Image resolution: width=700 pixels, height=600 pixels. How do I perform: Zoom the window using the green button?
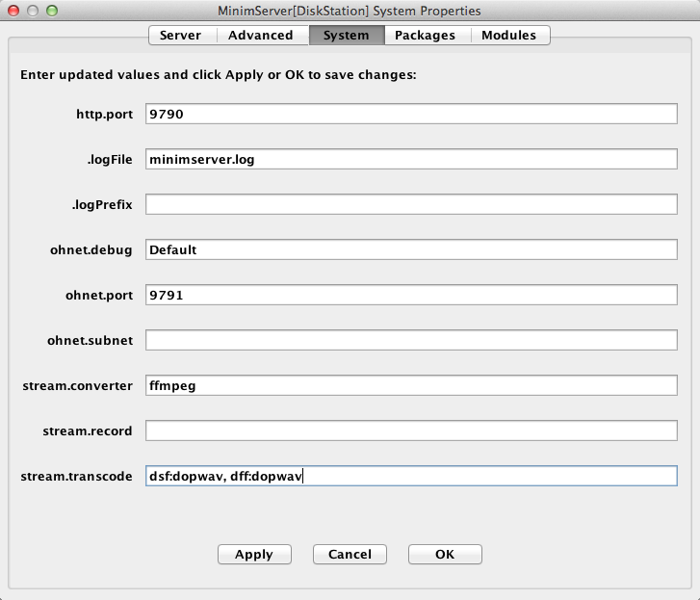pyautogui.click(x=52, y=11)
